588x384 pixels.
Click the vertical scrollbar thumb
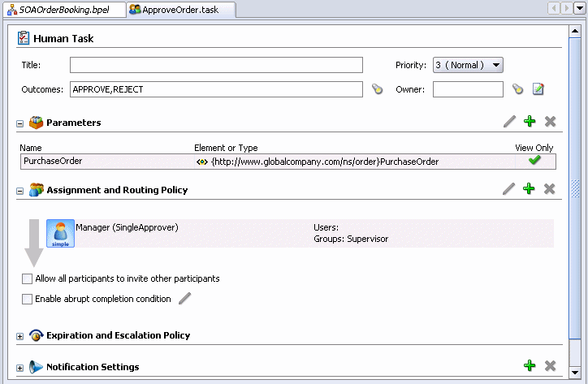tap(575, 188)
